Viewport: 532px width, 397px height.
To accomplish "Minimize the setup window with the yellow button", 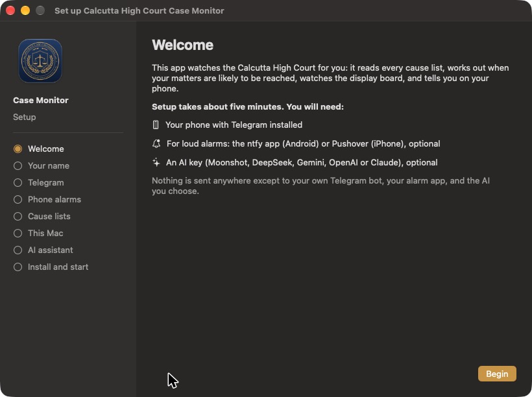I will click(x=25, y=10).
